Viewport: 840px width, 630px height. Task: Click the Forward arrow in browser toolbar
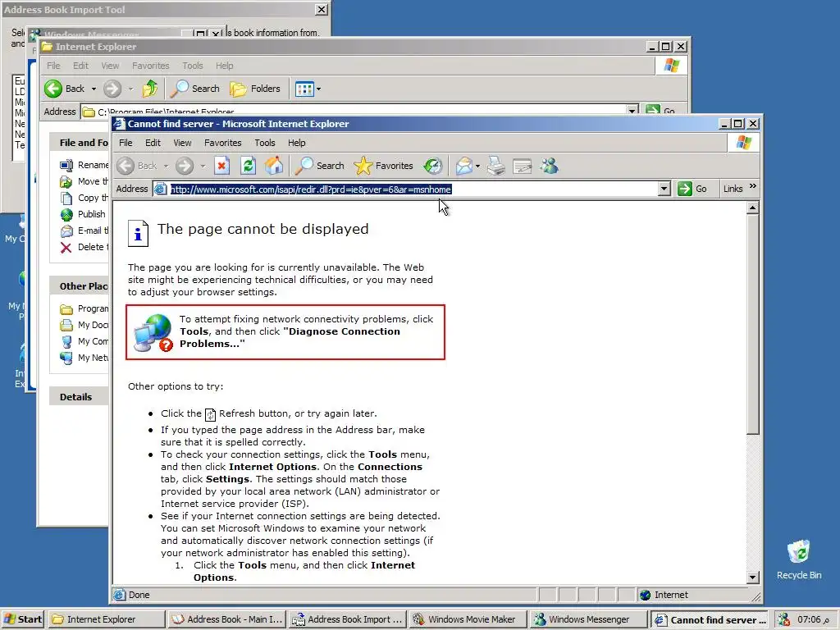(185, 166)
